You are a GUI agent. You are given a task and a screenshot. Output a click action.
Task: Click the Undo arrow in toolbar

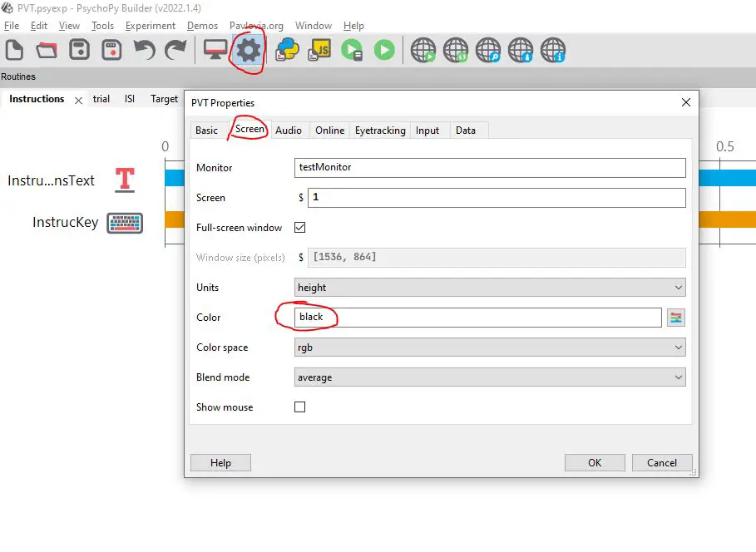click(145, 50)
